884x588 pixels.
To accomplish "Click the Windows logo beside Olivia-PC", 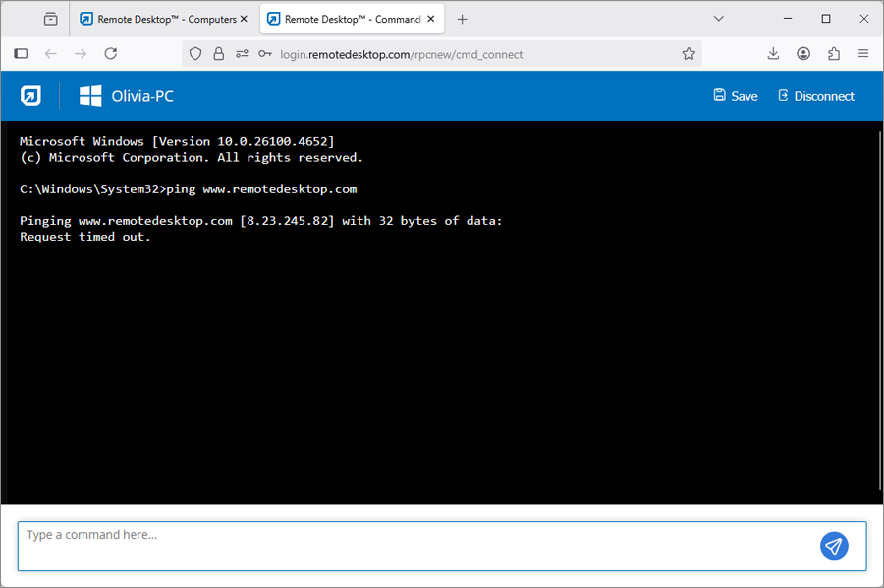I will pyautogui.click(x=90, y=96).
